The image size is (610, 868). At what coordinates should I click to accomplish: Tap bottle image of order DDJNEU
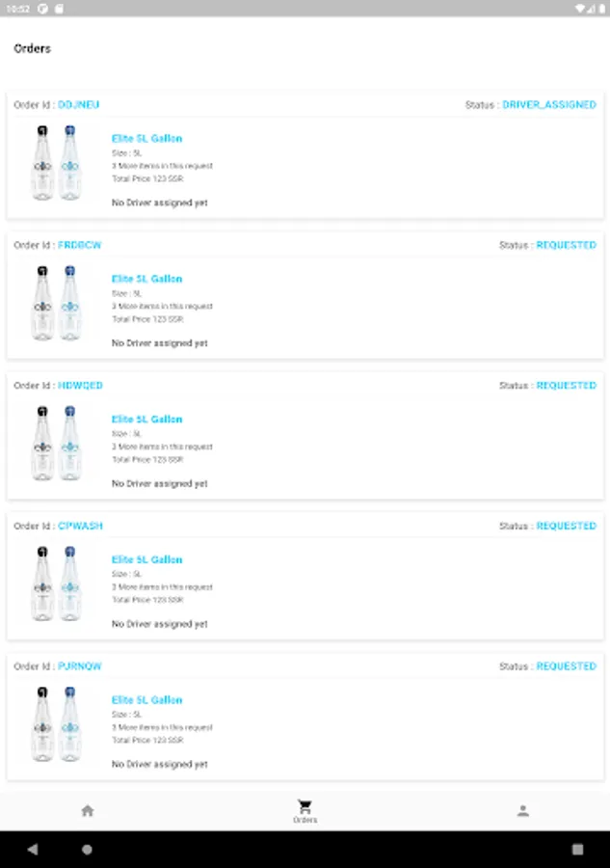point(56,163)
